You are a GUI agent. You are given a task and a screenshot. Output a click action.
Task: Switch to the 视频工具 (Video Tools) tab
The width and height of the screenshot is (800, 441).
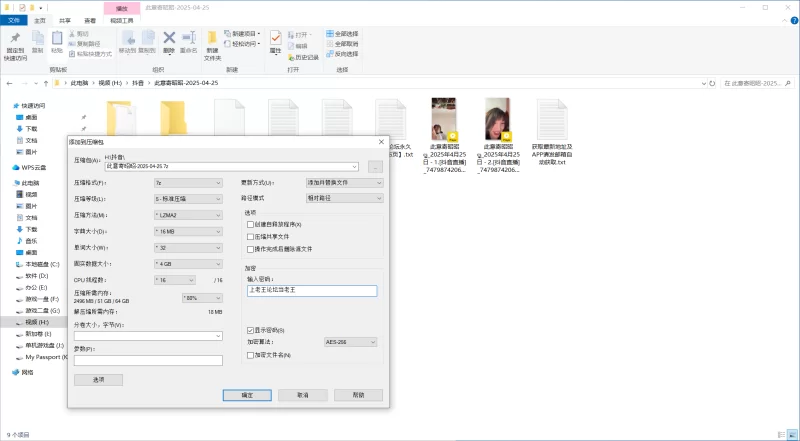coord(121,20)
